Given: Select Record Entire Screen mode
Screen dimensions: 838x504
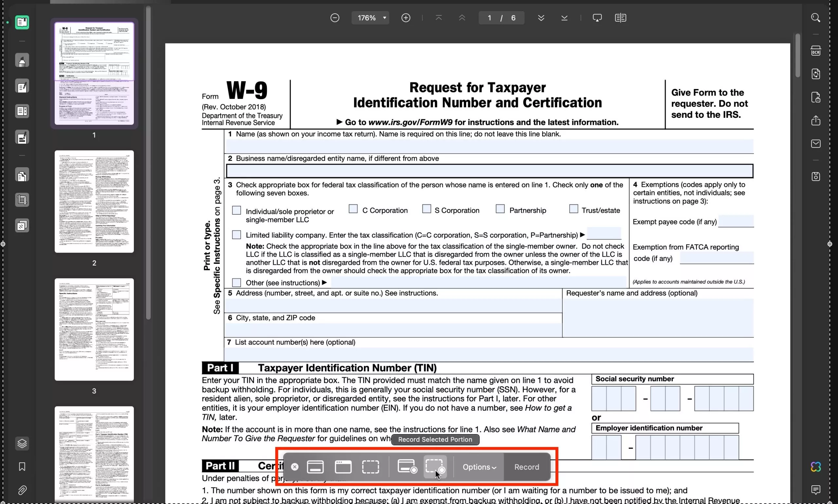Looking at the screenshot, I should point(407,466).
